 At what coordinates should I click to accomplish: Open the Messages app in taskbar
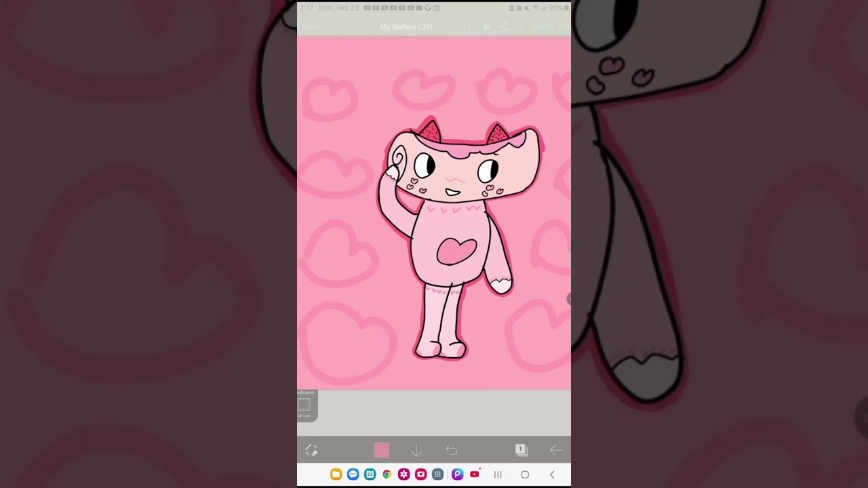(x=353, y=474)
